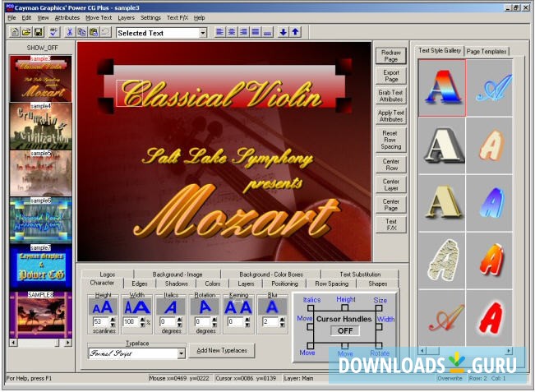This screenshot has height=392, width=535.
Task: Click the Cut scissors icon
Action: pyautogui.click(x=70, y=32)
